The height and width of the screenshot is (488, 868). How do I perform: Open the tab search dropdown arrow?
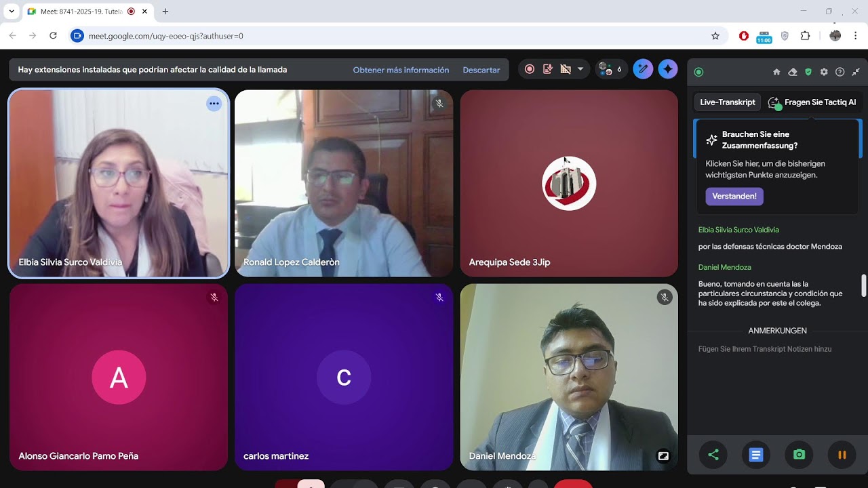(x=12, y=12)
